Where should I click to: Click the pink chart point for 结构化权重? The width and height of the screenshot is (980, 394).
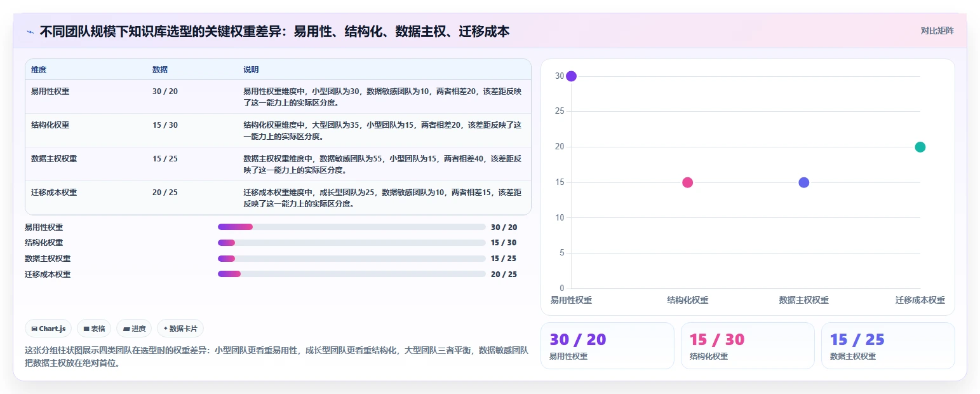pyautogui.click(x=687, y=182)
